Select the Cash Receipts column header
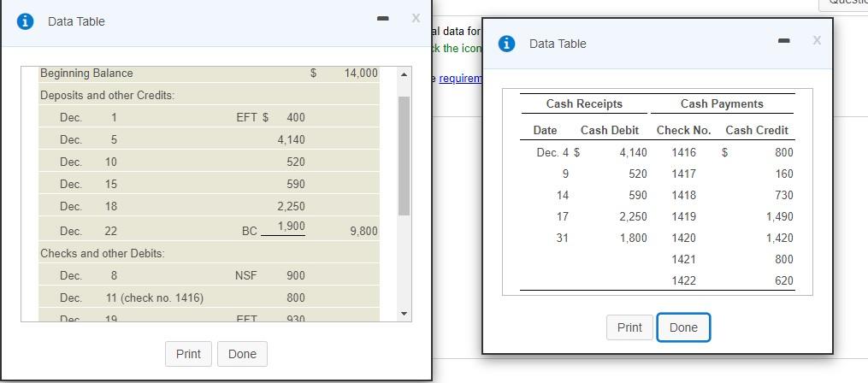The width and height of the screenshot is (868, 383). coord(584,104)
